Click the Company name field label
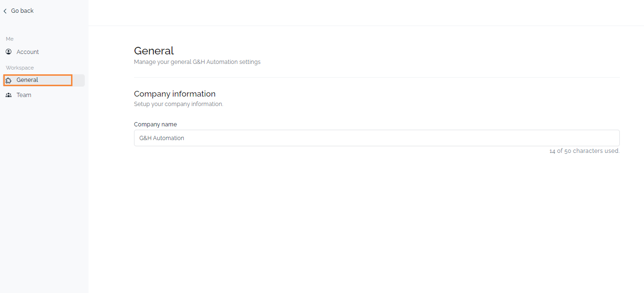The image size is (644, 293). click(x=155, y=124)
